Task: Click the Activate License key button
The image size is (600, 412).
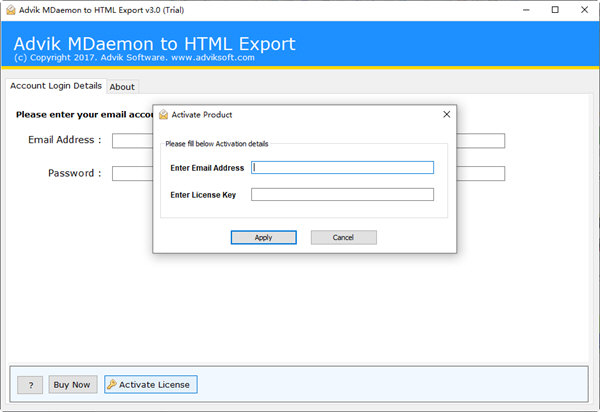Action: tap(151, 384)
